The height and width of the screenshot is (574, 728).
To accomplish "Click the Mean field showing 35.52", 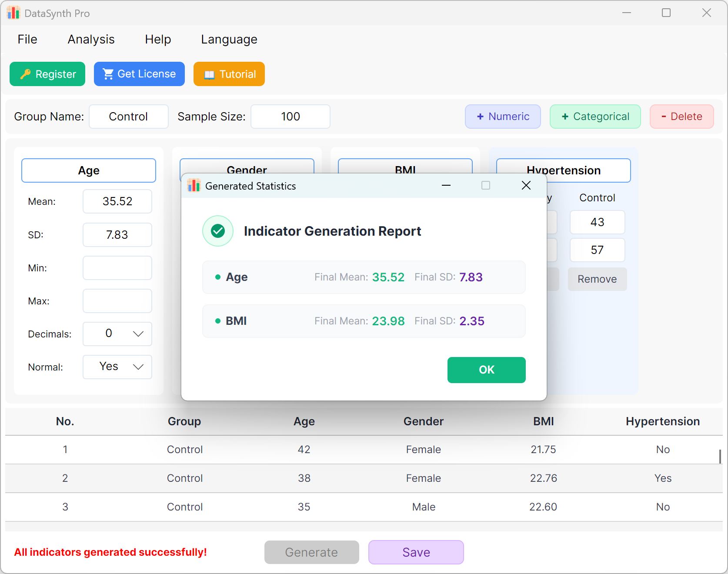I will click(117, 201).
